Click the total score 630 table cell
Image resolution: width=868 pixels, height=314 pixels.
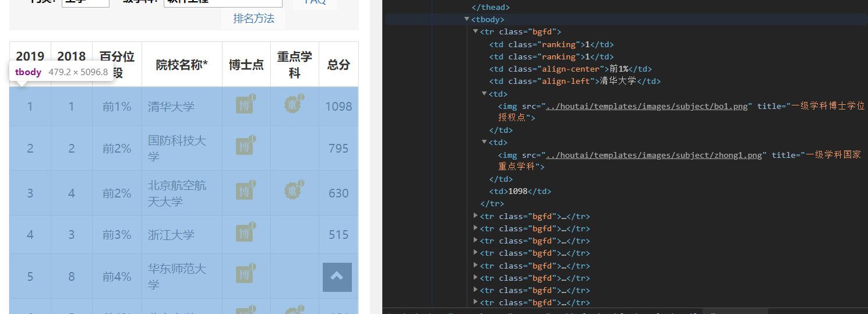pos(338,193)
